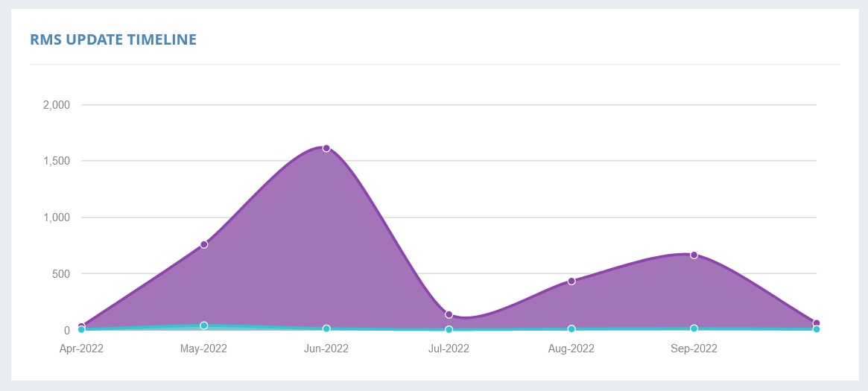Viewport: 868px width, 391px height.
Task: Select the teal data point at Jul-2022
Action: [449, 329]
